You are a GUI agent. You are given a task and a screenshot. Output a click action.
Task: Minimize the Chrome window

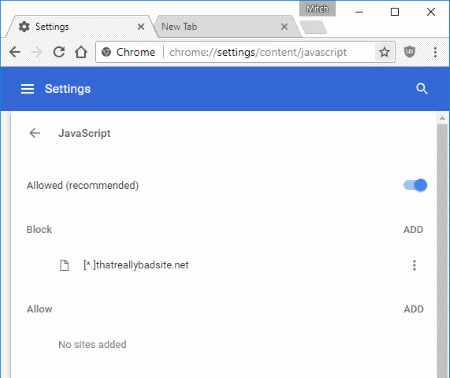(x=359, y=12)
